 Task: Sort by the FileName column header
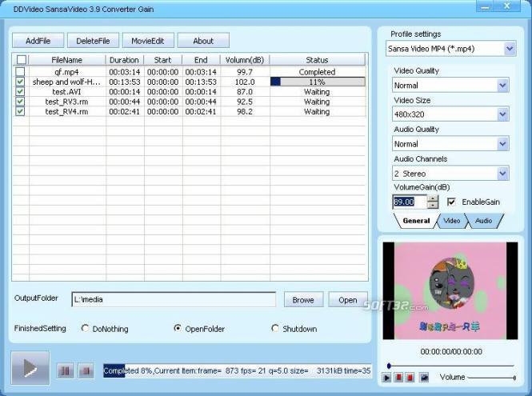point(67,60)
